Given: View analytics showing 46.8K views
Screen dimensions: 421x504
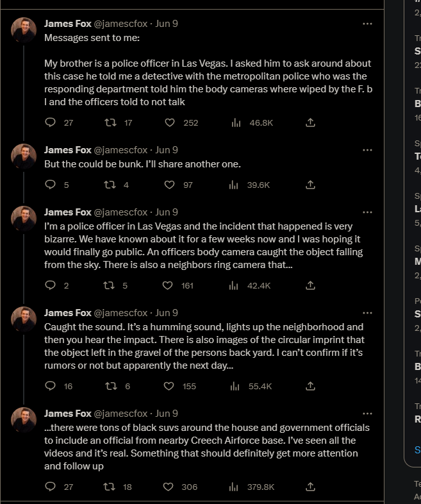Looking at the screenshot, I should click(235, 122).
